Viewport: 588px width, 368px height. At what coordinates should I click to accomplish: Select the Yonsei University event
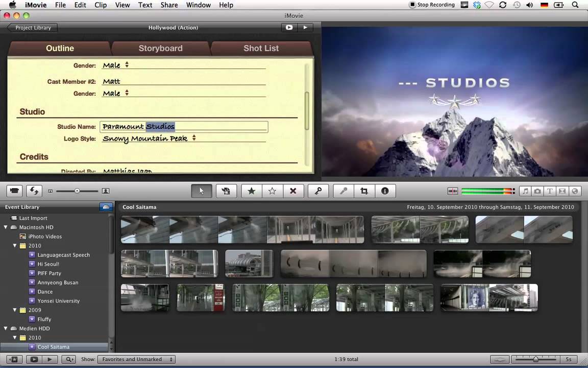[59, 301]
